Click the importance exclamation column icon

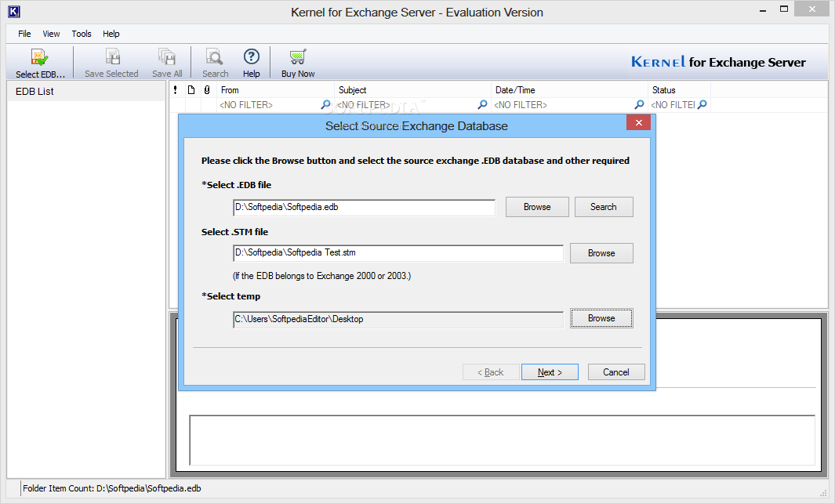point(175,90)
